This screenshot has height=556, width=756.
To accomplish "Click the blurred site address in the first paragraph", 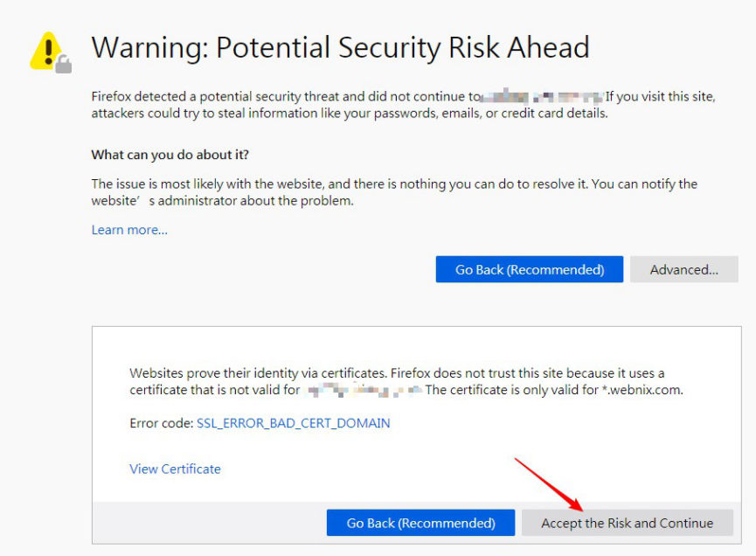I will [x=543, y=96].
